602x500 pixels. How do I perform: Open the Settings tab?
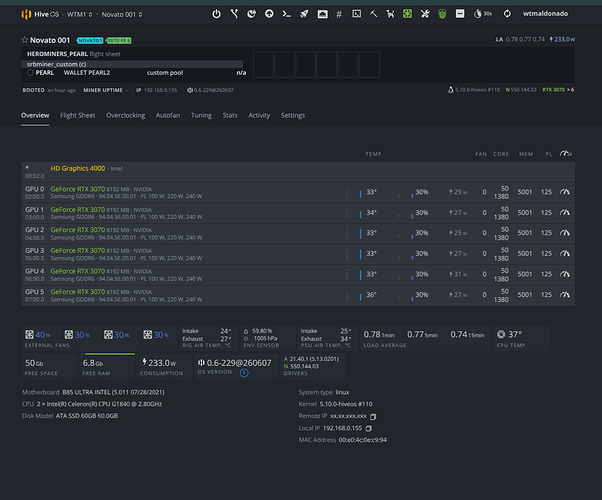coord(293,116)
